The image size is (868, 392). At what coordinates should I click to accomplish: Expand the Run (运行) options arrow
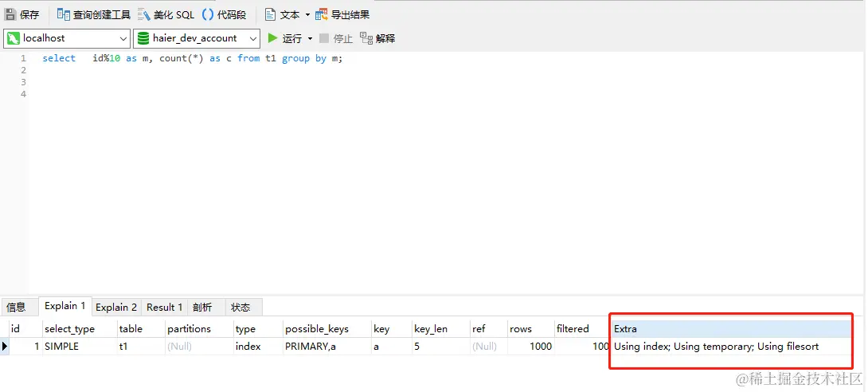pyautogui.click(x=310, y=38)
